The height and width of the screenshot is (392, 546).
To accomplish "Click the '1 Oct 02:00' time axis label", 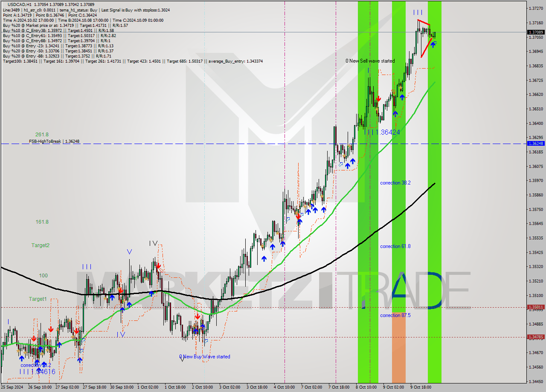I will click(148, 387).
